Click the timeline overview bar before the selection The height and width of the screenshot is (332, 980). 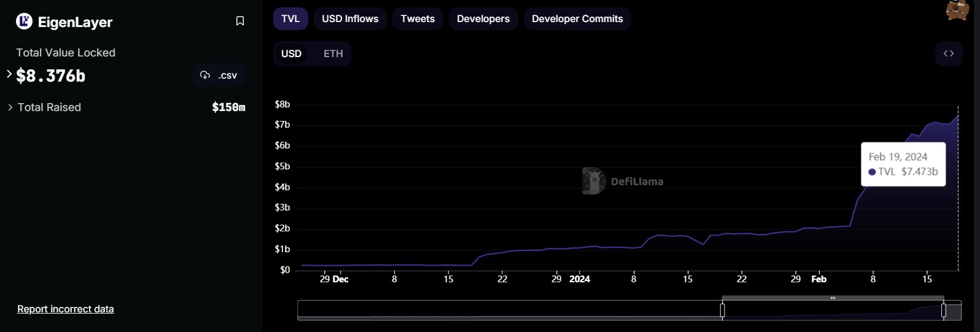point(510,311)
